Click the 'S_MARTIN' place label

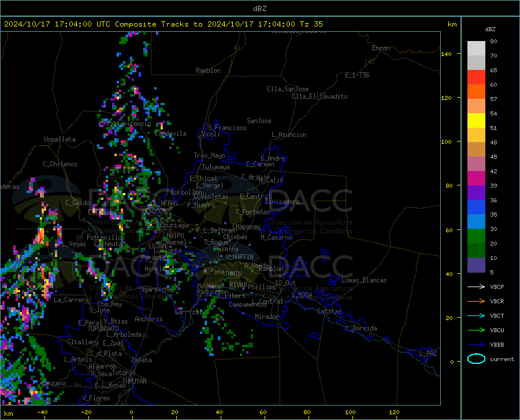tap(239, 257)
